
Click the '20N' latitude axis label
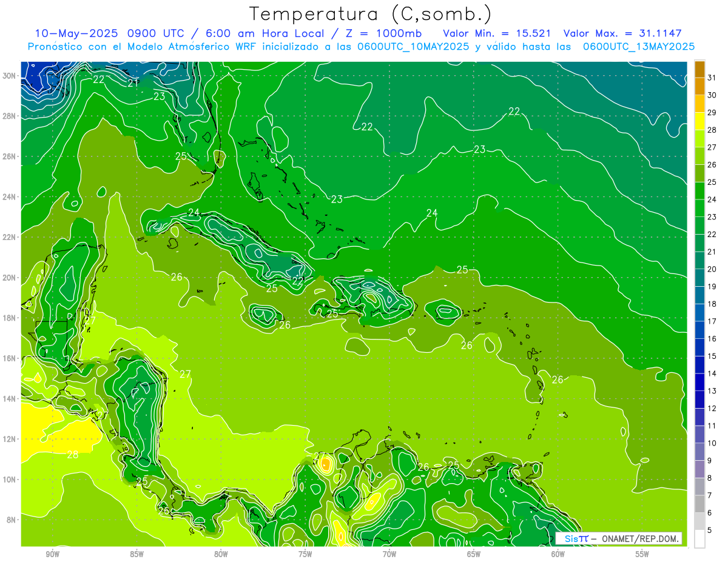(9, 278)
